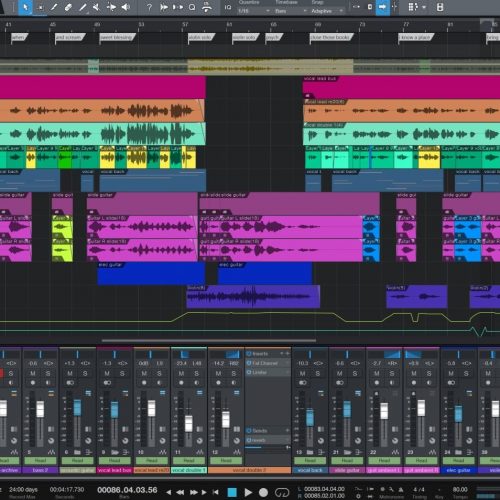This screenshot has width=500, height=500.
Task: Open the Timebase Bars dropdown
Action: pos(290,11)
